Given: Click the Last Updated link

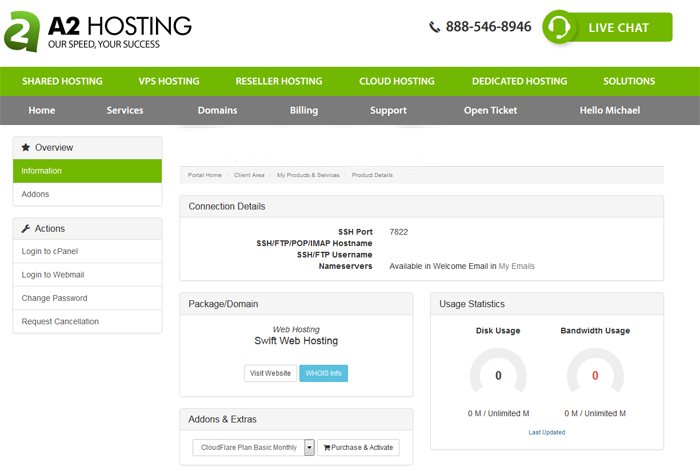Looking at the screenshot, I should pos(547,432).
